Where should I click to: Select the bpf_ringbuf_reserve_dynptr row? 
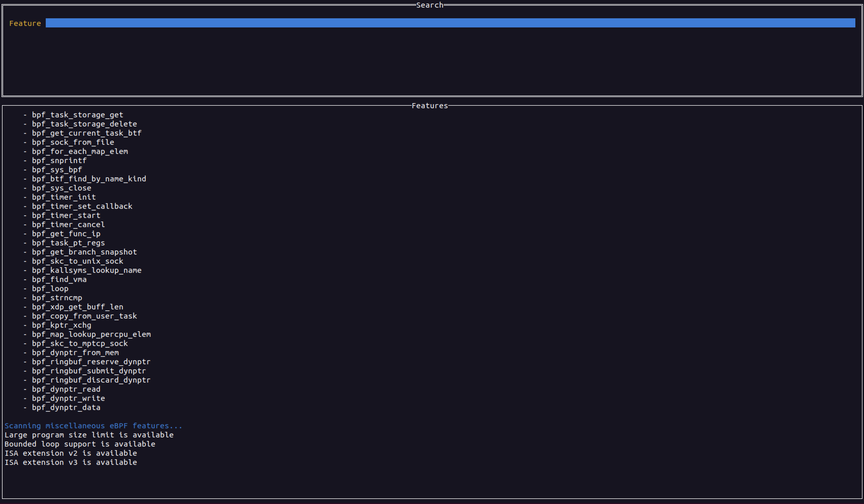(x=91, y=362)
